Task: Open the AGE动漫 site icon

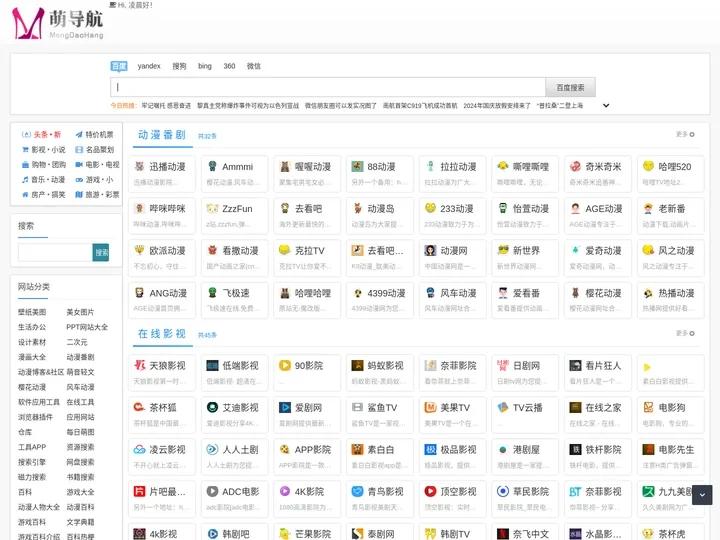Action: [575, 208]
